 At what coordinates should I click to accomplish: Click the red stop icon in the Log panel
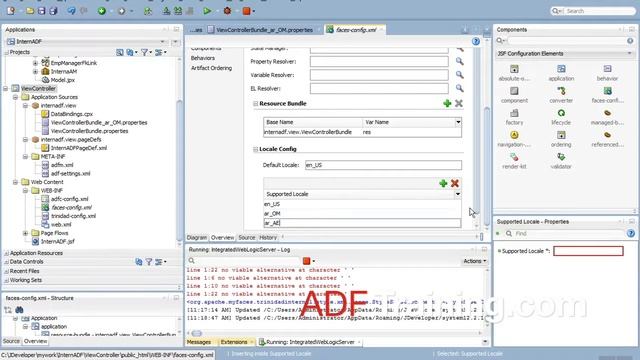(307, 261)
